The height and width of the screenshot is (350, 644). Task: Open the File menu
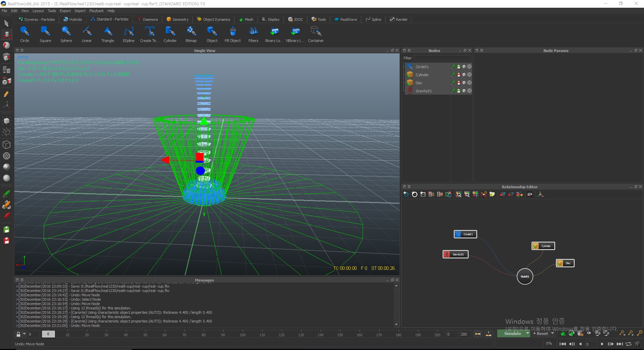[4, 11]
